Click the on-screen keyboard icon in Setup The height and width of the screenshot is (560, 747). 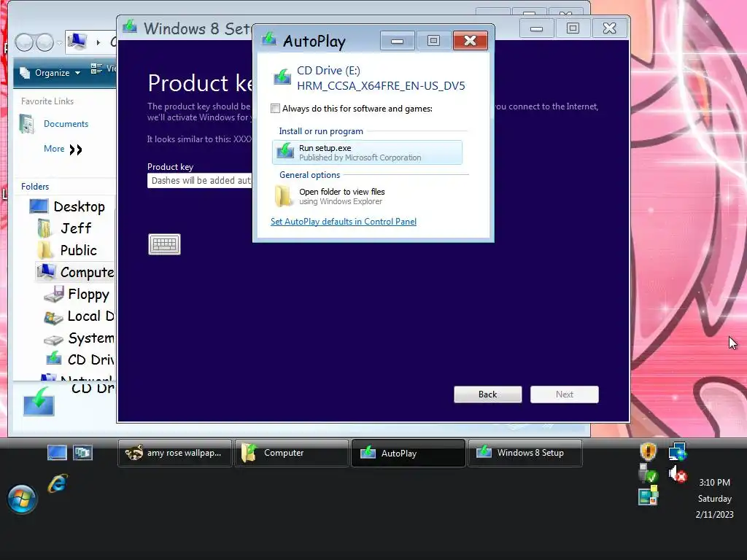click(x=164, y=244)
